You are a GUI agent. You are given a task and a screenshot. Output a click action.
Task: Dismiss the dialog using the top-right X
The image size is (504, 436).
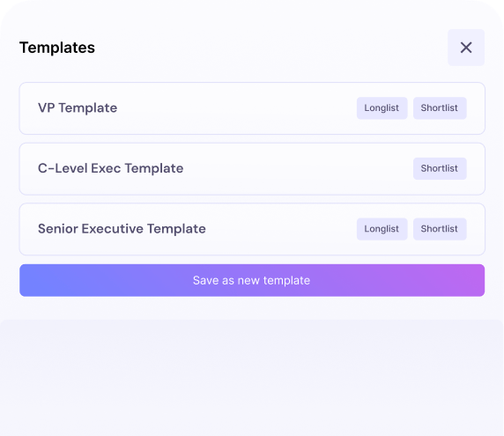466,48
